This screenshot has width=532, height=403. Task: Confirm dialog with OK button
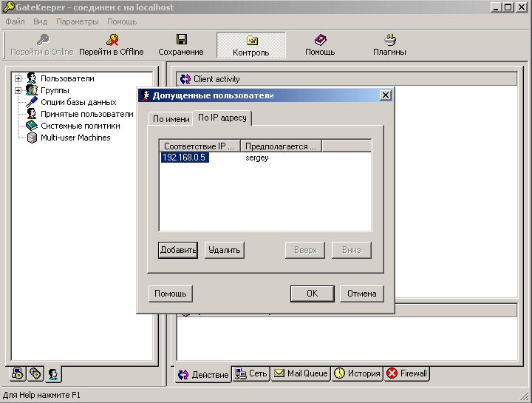pos(312,294)
